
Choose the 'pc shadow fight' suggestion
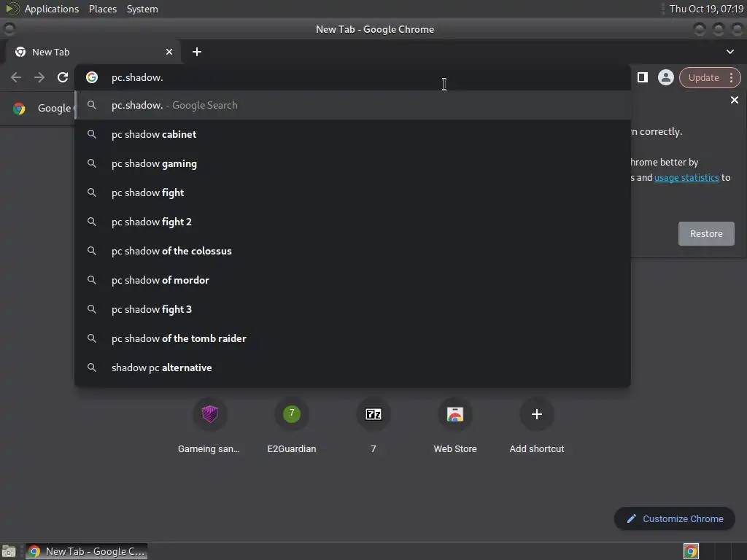[352, 192]
